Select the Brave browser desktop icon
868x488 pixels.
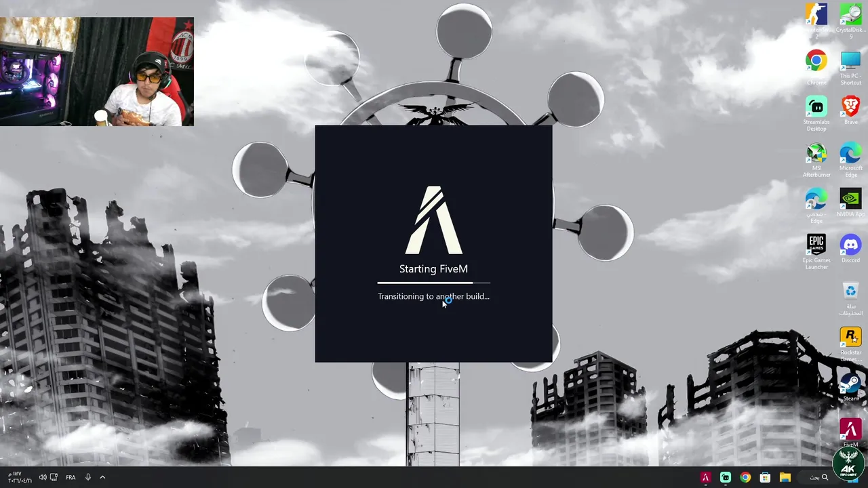pyautogui.click(x=850, y=110)
